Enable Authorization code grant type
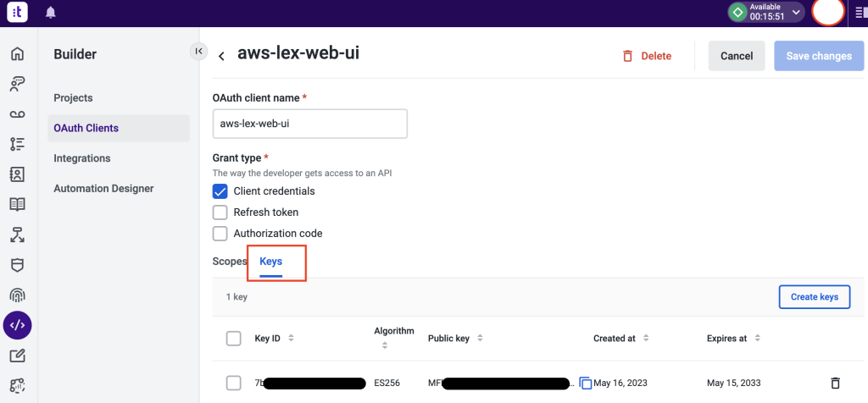868x403 pixels. [220, 234]
